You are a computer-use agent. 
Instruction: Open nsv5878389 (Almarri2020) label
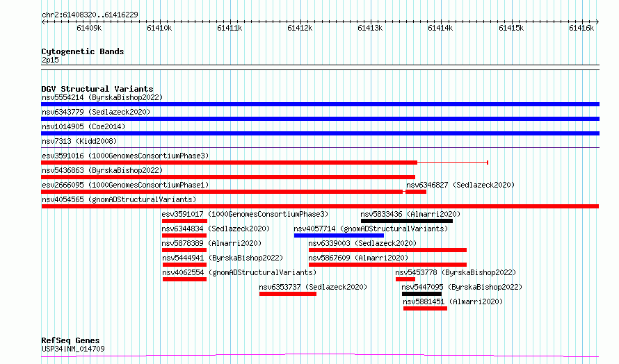[x=211, y=243]
